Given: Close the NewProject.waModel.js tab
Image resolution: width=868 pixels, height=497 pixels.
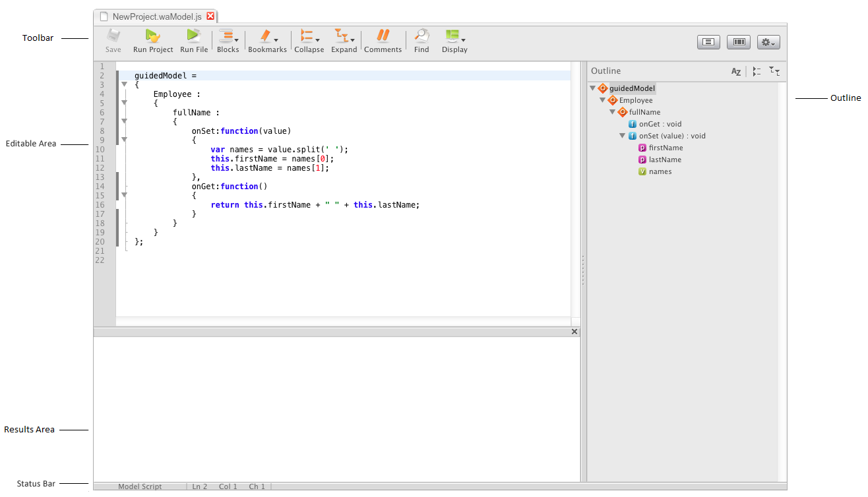Looking at the screenshot, I should 210,16.
